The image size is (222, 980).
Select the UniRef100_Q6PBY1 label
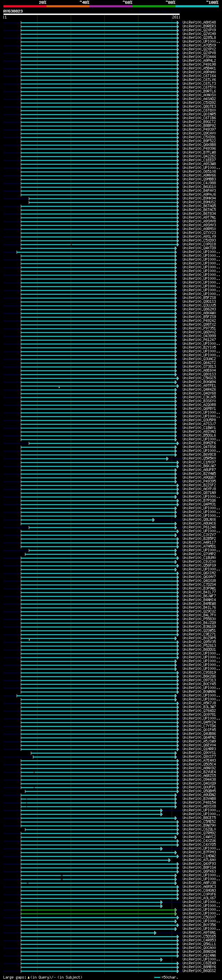[x=199, y=408]
